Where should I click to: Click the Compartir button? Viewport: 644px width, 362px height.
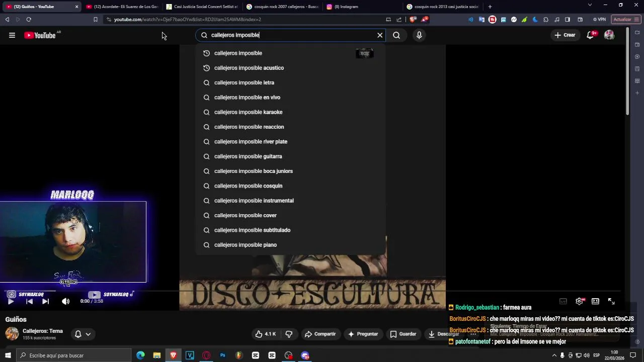coord(320,334)
